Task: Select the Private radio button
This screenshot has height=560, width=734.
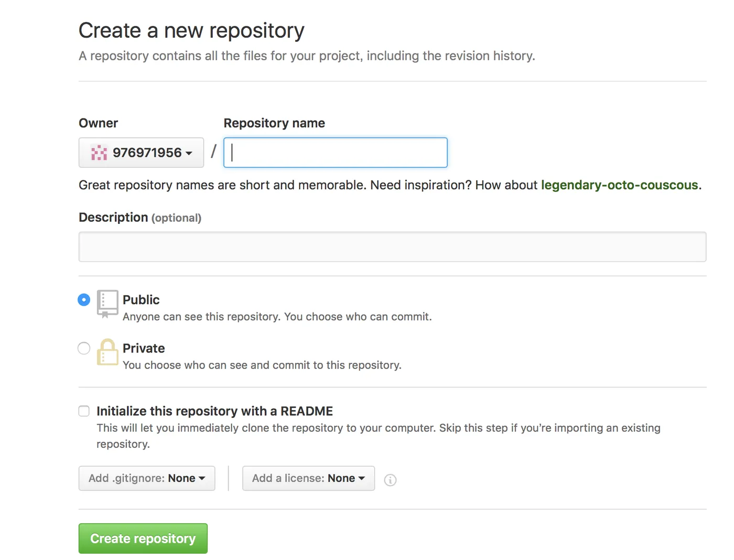Action: click(84, 348)
